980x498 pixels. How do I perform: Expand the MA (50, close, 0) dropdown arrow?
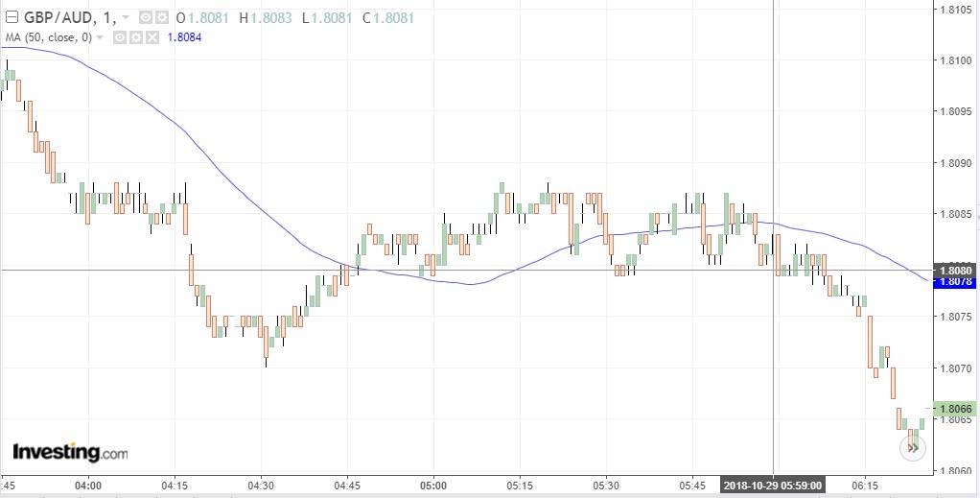(x=100, y=37)
